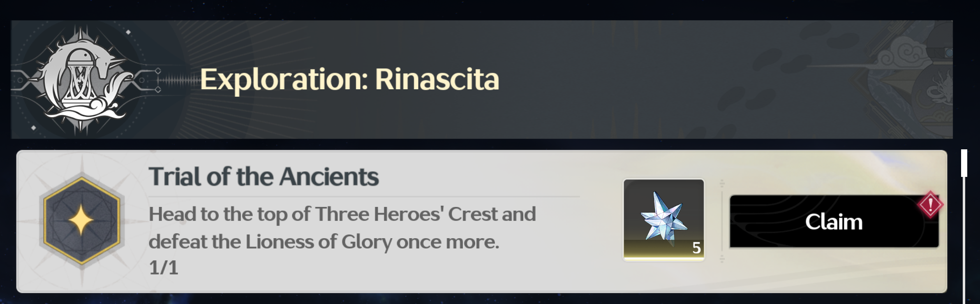
Task: Click the Lioness of Glory description text
Action: click(324, 241)
